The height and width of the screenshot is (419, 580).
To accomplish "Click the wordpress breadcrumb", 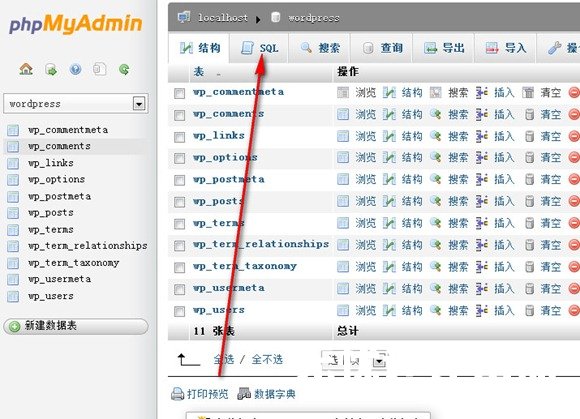I will coord(314,18).
